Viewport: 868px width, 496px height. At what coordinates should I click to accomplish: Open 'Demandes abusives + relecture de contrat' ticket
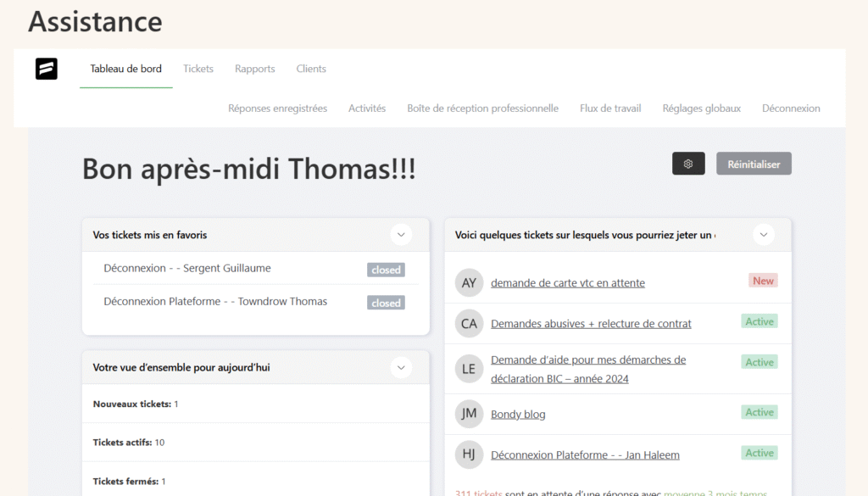(x=591, y=324)
